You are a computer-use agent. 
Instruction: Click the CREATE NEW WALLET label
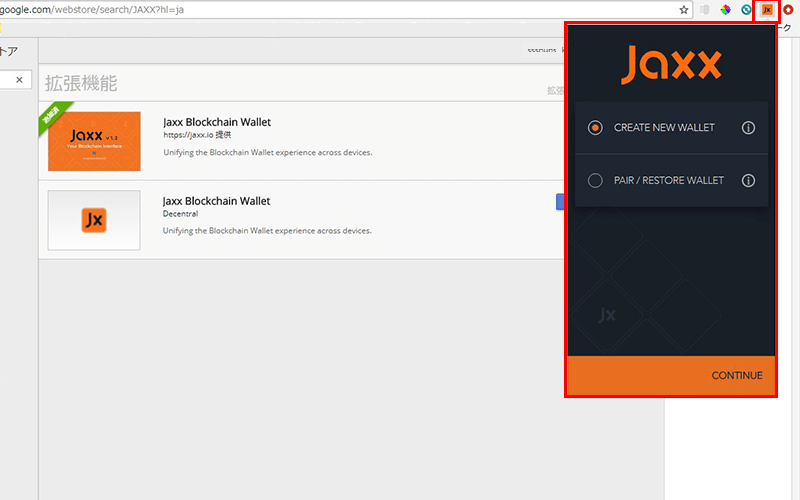pyautogui.click(x=664, y=128)
